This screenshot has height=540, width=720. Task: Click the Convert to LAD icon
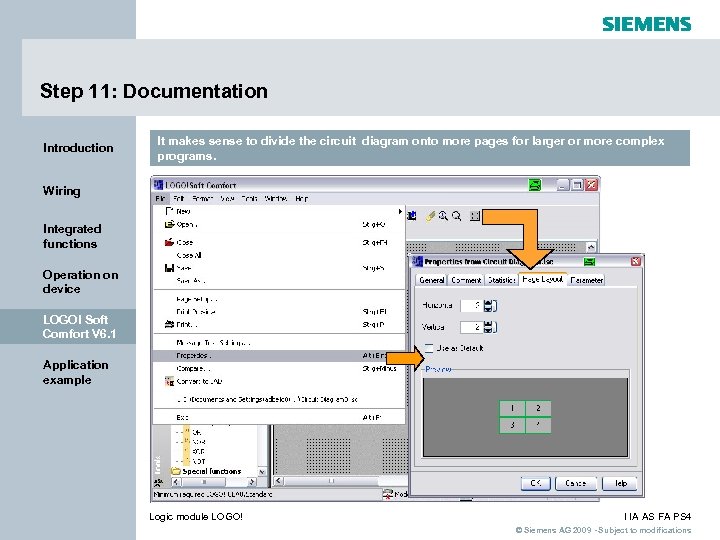tap(169, 382)
